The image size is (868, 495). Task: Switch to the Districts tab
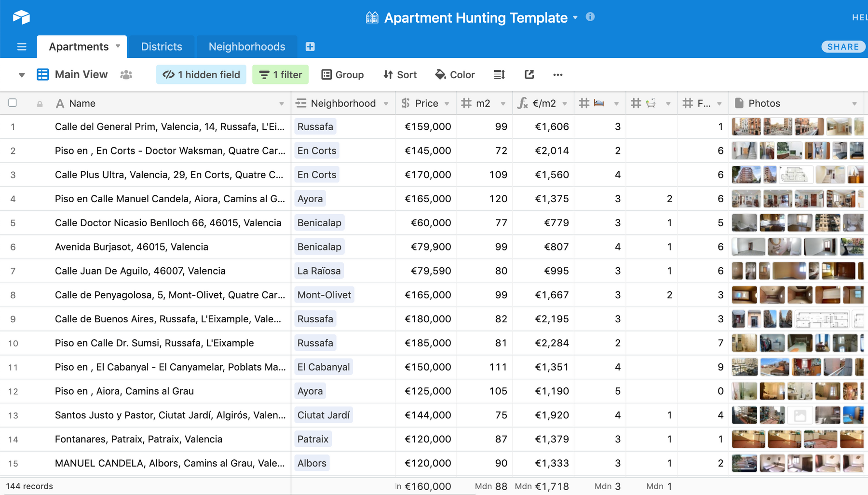coord(162,47)
